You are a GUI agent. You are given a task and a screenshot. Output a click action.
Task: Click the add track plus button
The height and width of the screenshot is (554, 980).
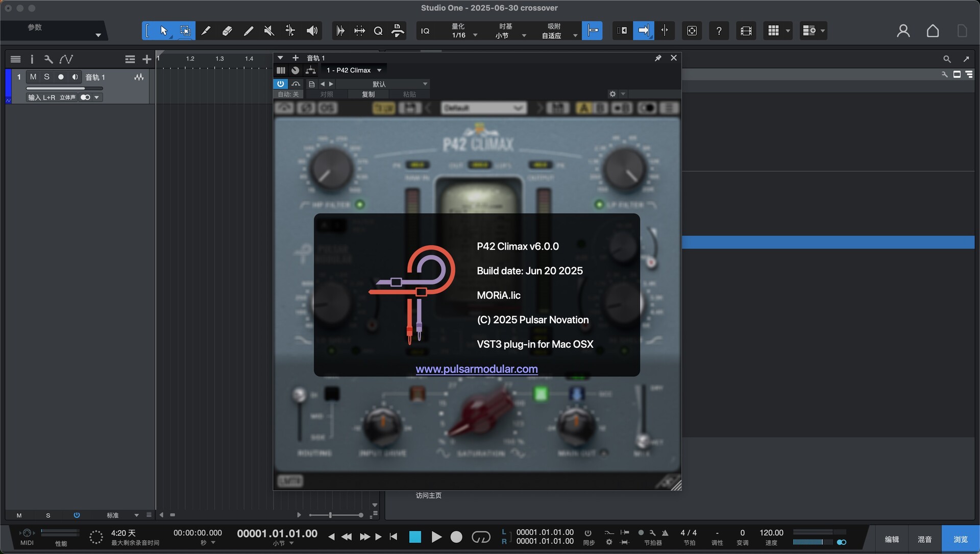pyautogui.click(x=146, y=59)
